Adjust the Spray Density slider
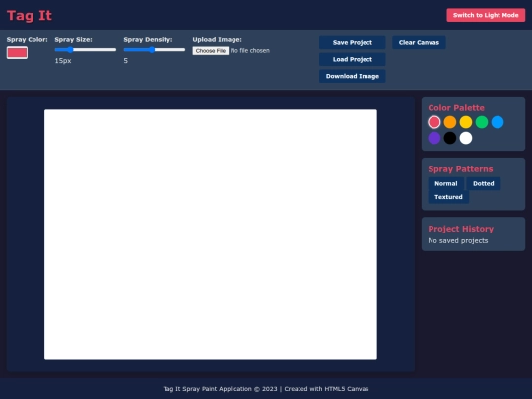 (x=155, y=50)
